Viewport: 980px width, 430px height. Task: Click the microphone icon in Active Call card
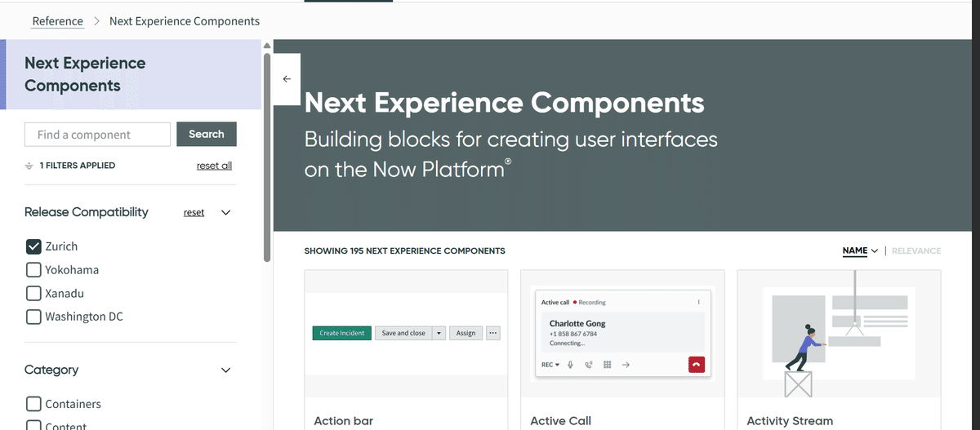pos(571,365)
